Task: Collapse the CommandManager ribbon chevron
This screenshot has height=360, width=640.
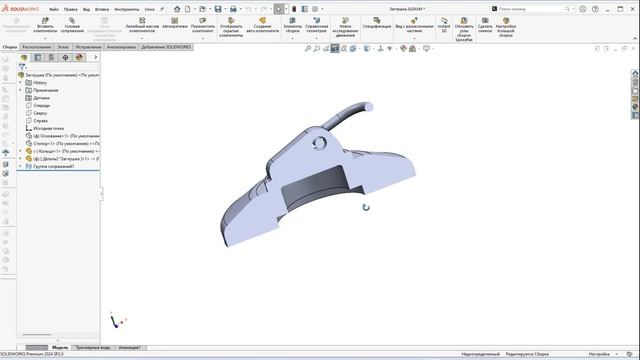Action: pyautogui.click(x=635, y=38)
